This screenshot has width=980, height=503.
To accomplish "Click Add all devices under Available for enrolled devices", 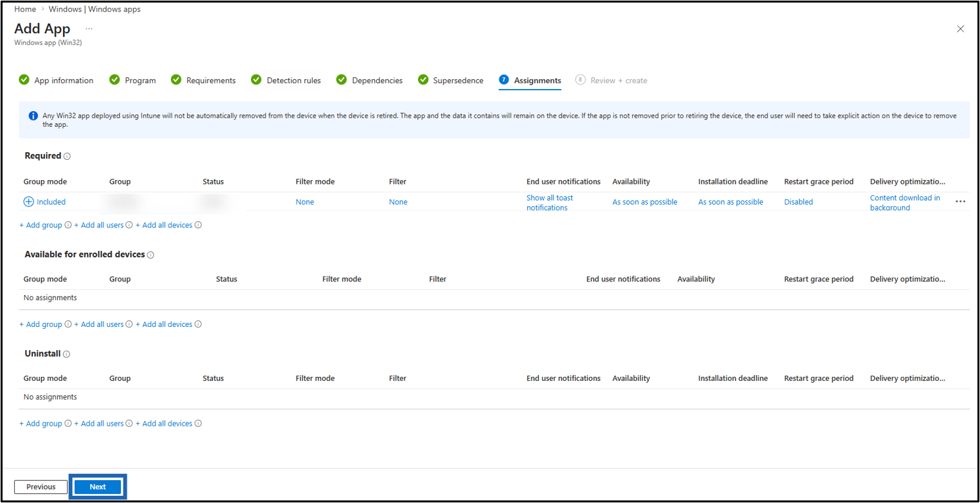I will click(164, 324).
